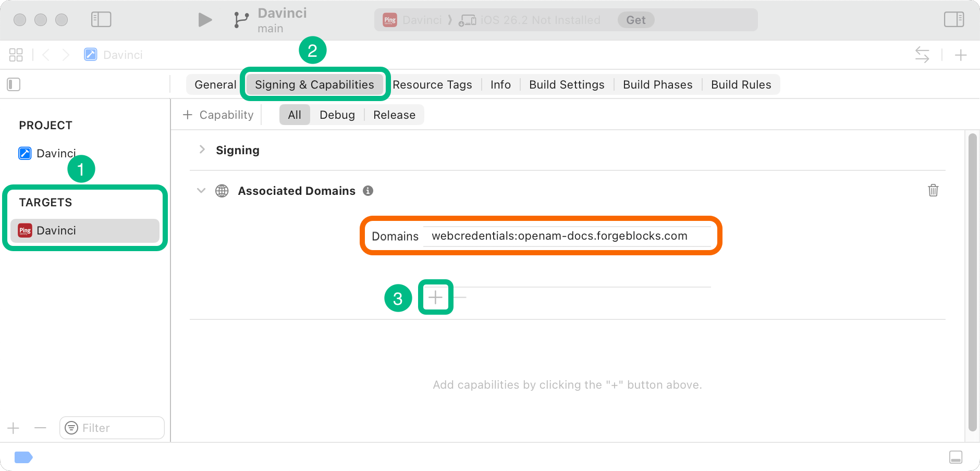Run the Davinci app with the Play button
Screen dimensions: 980x471
pos(204,19)
